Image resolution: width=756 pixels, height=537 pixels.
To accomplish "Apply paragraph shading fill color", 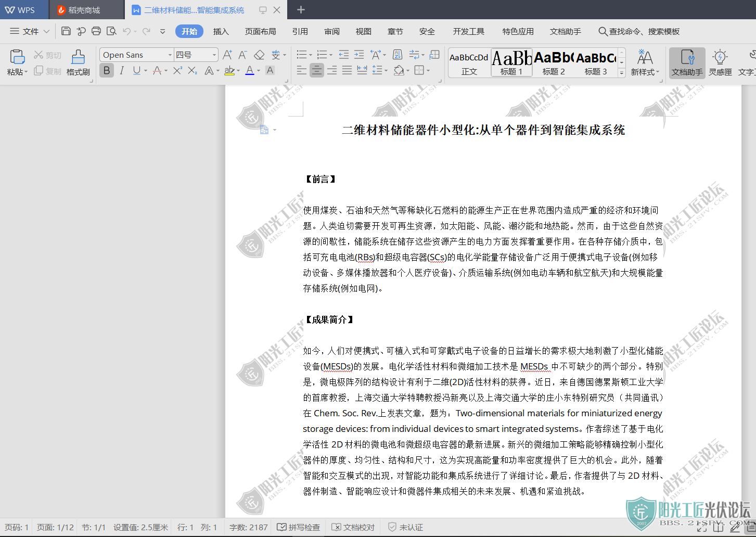I will [x=399, y=70].
